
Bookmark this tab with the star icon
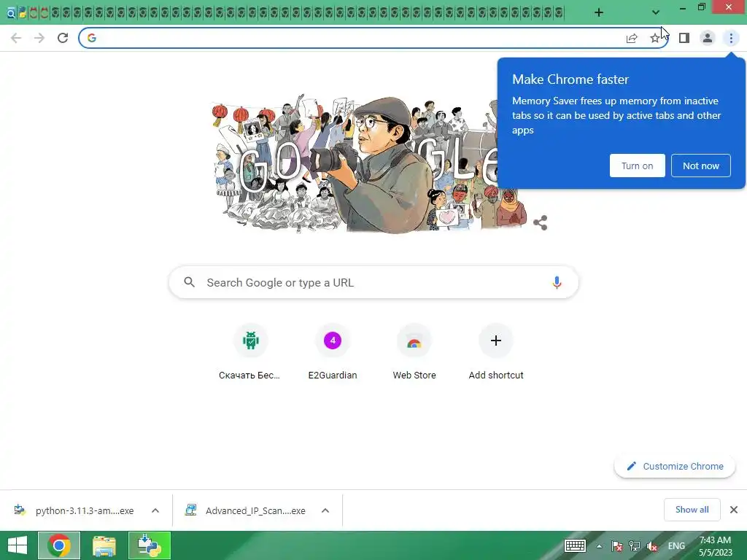655,38
